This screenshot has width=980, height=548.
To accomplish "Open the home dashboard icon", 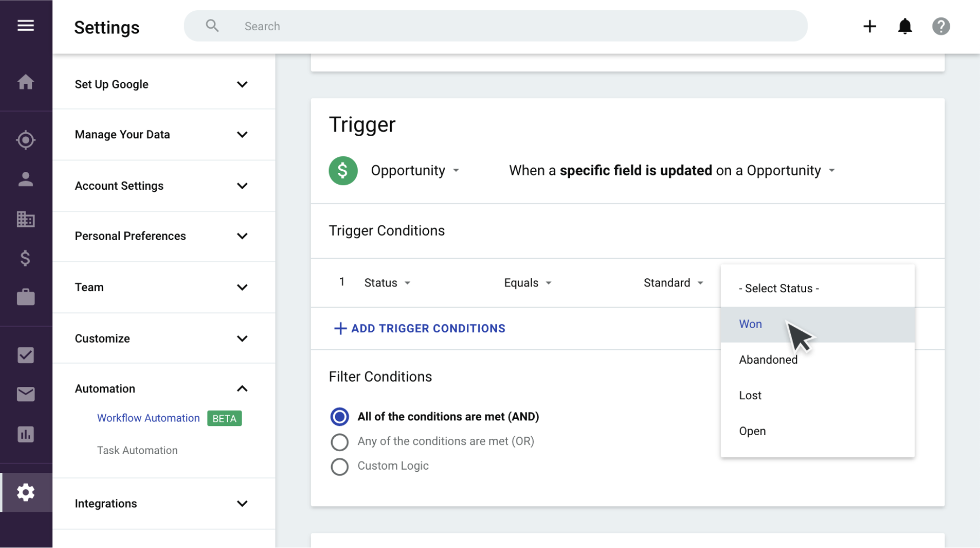I will coord(25,82).
